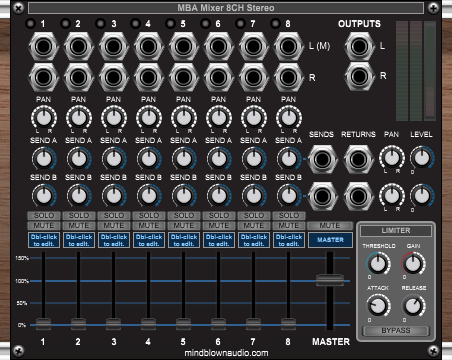Click channel 1 left (mono) input jack
This screenshot has width=452, height=360.
[x=44, y=47]
